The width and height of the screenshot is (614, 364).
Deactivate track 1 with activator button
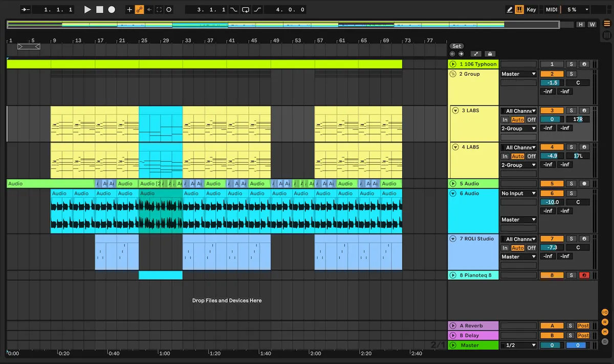click(552, 64)
